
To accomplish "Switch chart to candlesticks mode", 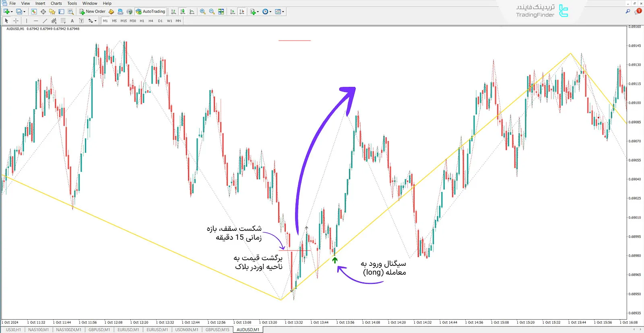I will 183,12.
